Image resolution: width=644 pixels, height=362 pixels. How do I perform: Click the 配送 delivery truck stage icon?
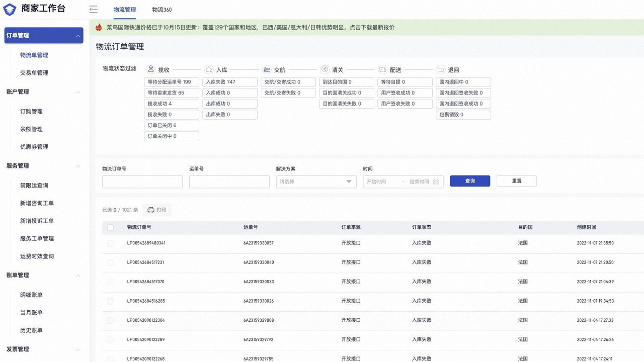coord(382,69)
